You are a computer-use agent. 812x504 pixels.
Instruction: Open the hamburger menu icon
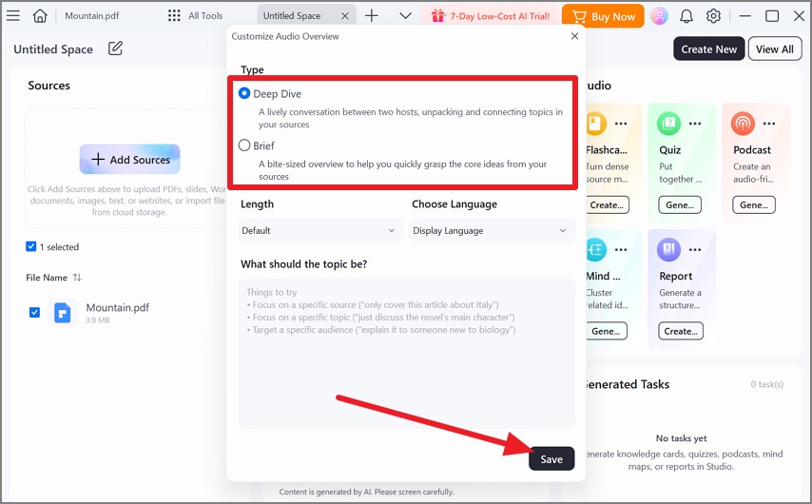[x=13, y=15]
